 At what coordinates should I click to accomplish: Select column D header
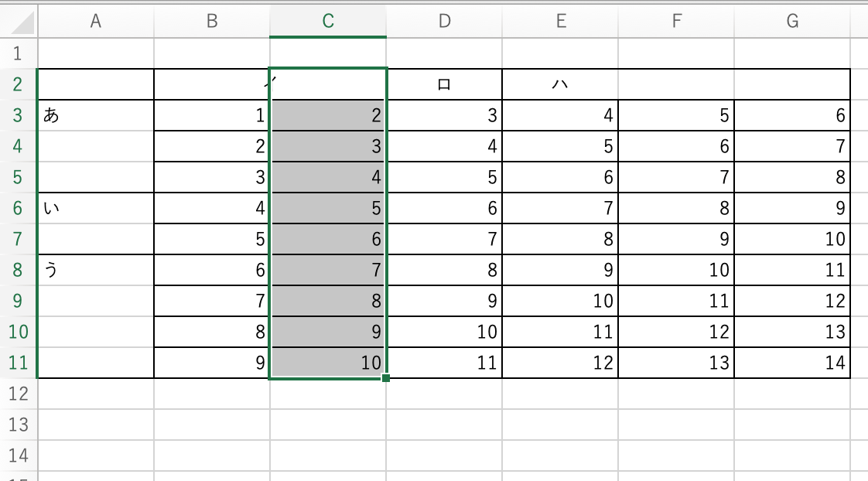pos(444,22)
